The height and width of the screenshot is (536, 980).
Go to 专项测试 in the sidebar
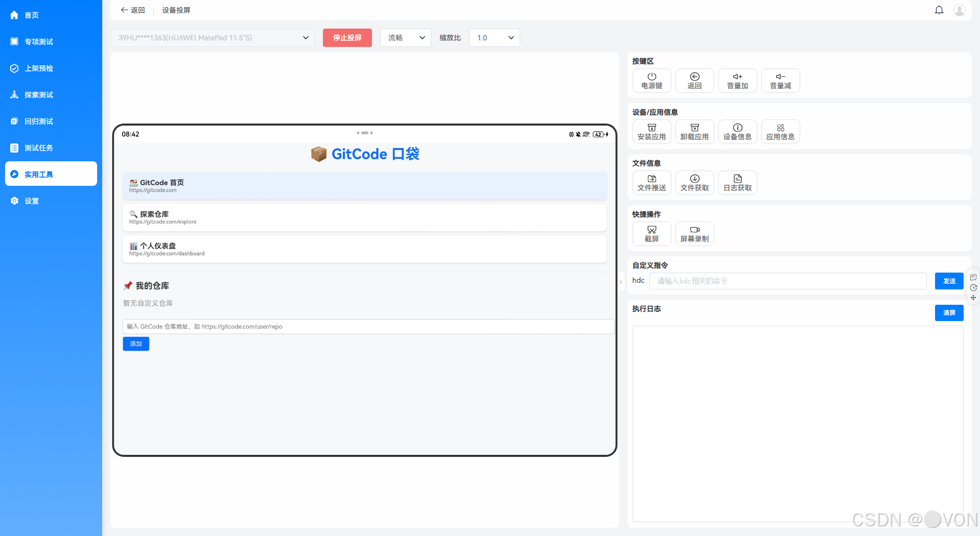(51, 42)
